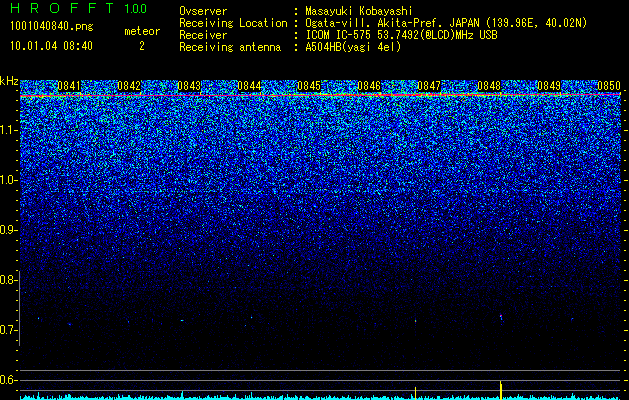
Task: Click the 0849 time marker
Action: coord(549,86)
